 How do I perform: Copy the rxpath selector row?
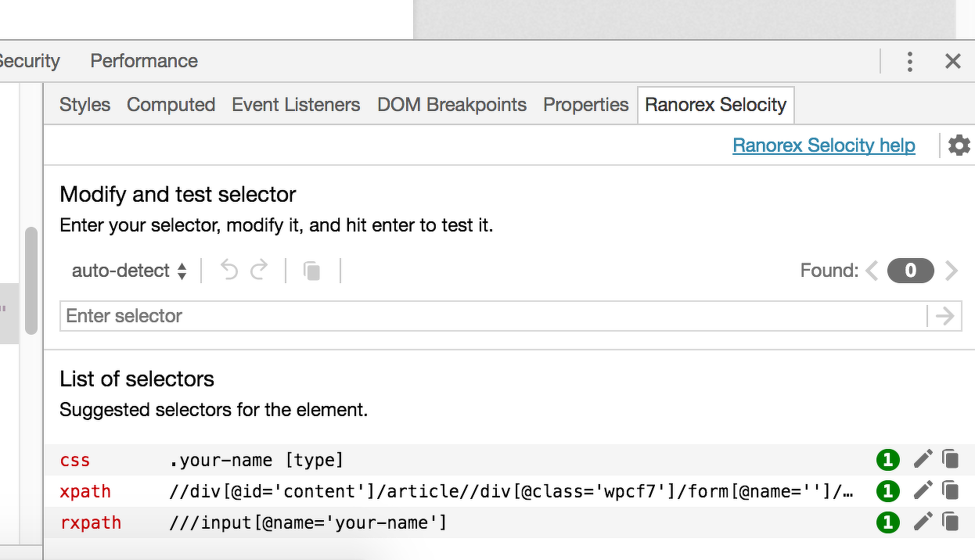click(950, 522)
